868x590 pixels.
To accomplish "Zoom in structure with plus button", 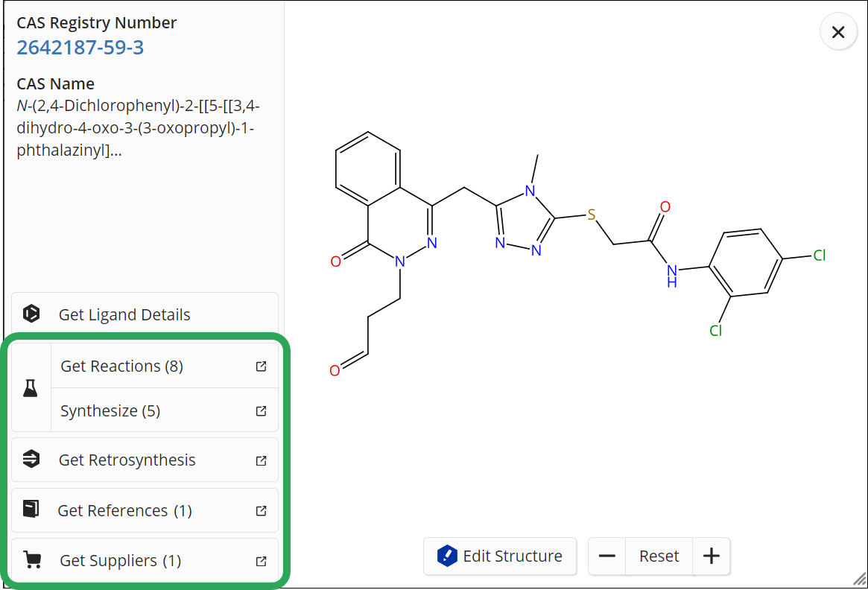I will click(x=712, y=556).
